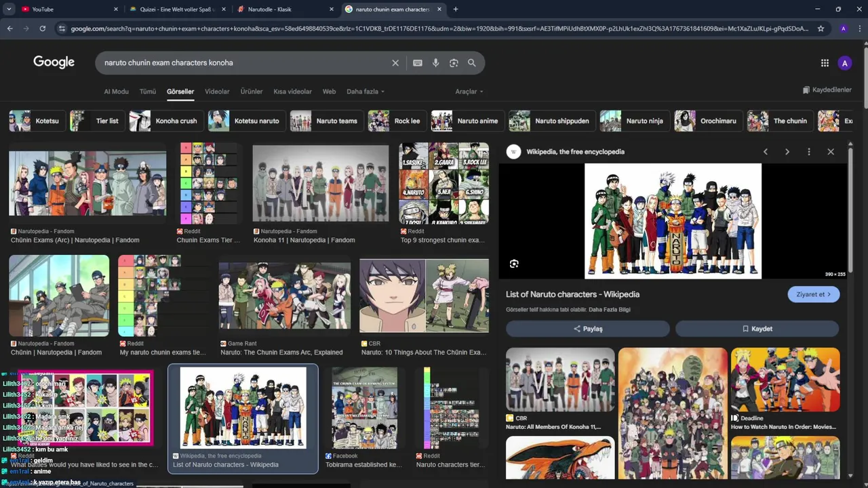Open Game Rant Chunin Exams Arc image
Viewport: 868px width, 488px height.
coord(284,296)
